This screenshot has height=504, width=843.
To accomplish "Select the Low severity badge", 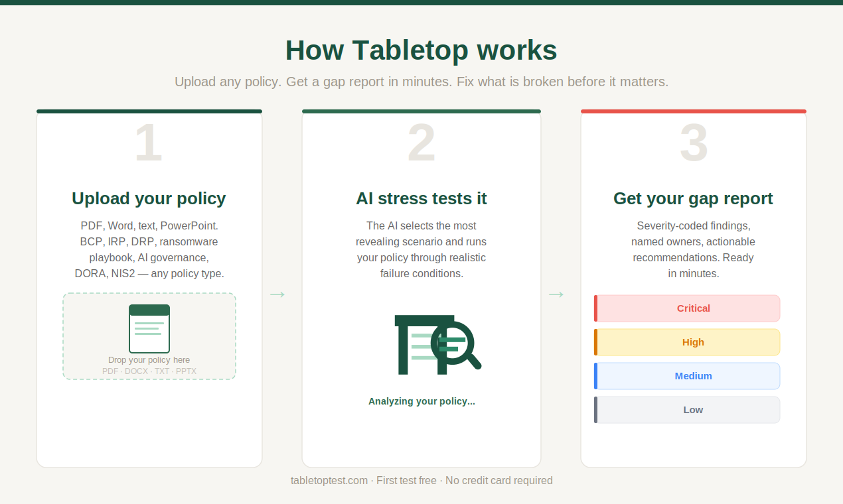I will click(x=687, y=410).
